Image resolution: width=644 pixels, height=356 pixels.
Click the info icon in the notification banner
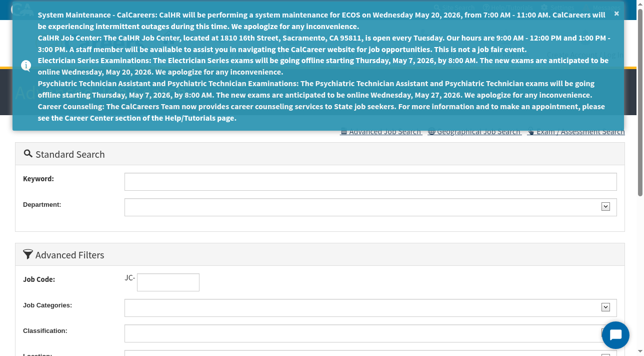pyautogui.click(x=26, y=66)
